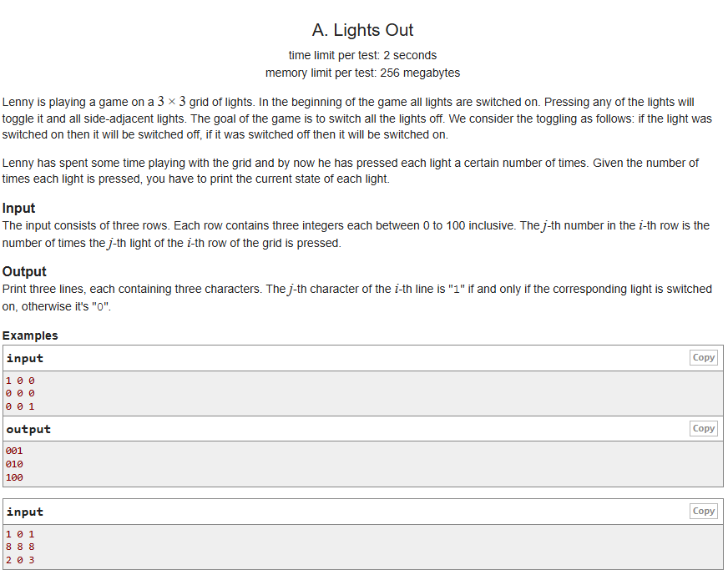Viewport: 728px width, 570px height.
Task: Click the second example's 'input' header label
Action: (24, 512)
